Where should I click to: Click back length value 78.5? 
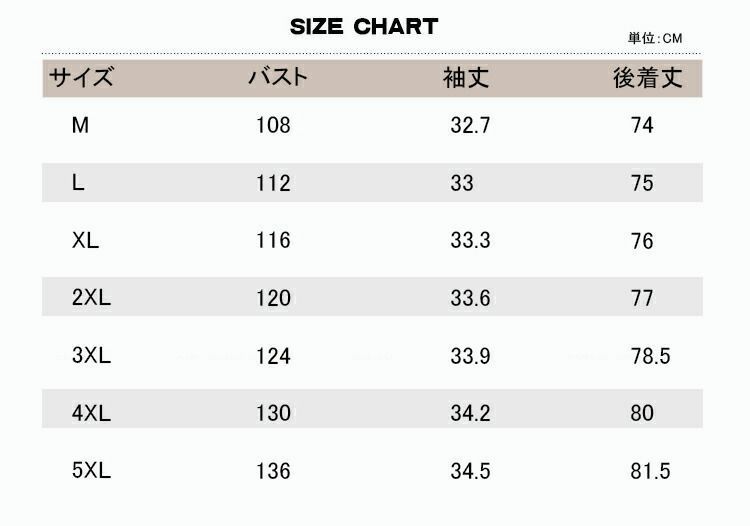[x=651, y=356]
